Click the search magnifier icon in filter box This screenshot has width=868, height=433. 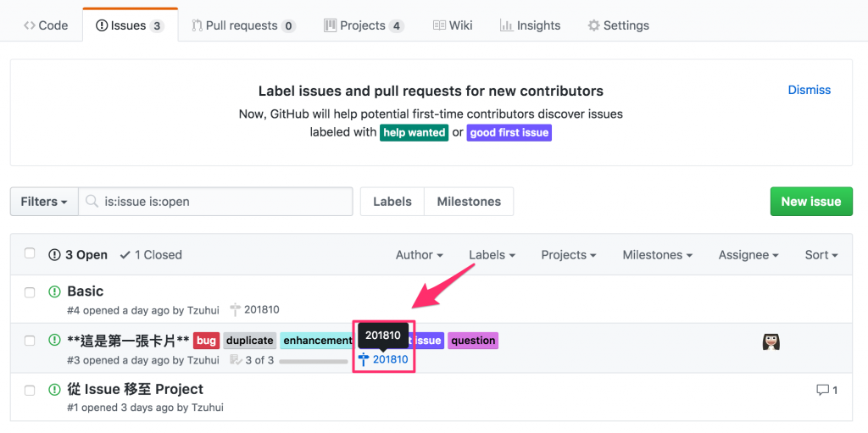(92, 202)
